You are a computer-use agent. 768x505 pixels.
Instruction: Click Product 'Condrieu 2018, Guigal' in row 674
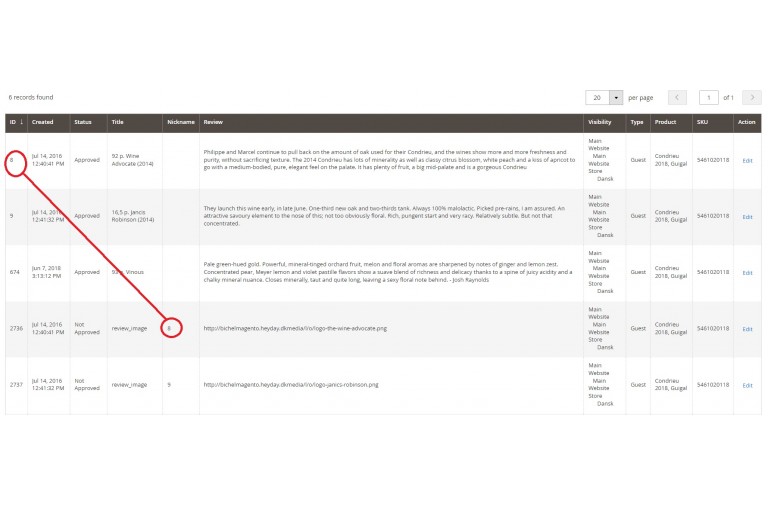671,272
